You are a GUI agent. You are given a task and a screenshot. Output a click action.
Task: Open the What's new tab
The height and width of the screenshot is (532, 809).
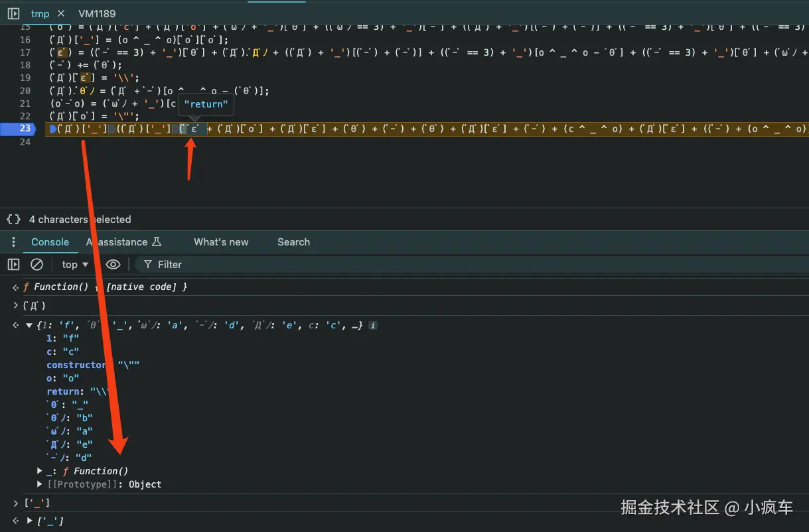221,242
